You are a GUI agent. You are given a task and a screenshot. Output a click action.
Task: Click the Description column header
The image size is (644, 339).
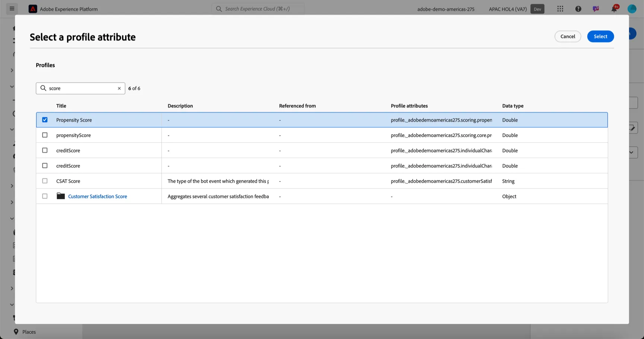coord(180,106)
